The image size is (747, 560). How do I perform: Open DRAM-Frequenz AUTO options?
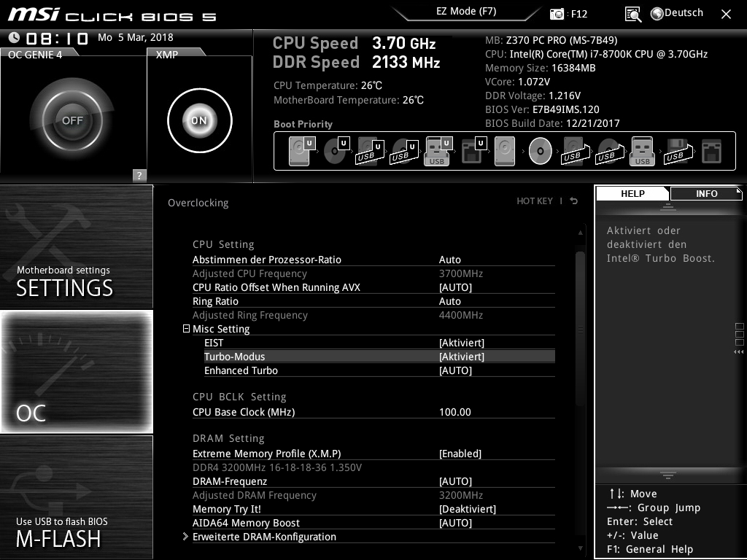coord(455,481)
